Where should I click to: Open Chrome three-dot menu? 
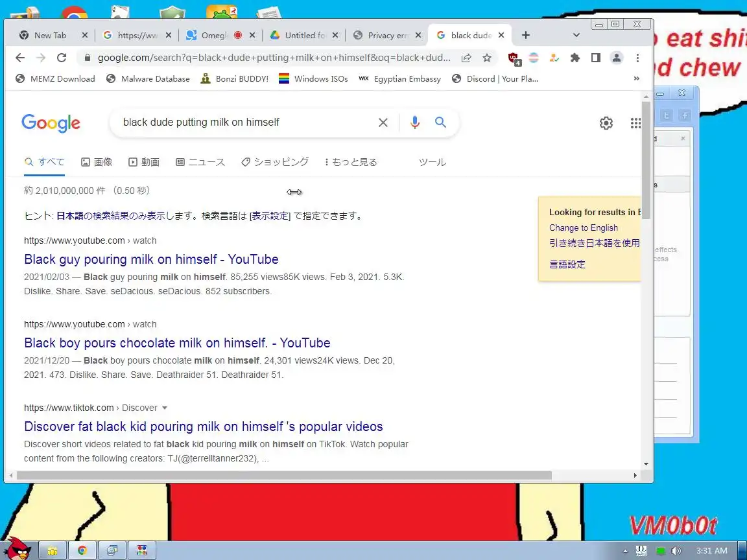(637, 58)
